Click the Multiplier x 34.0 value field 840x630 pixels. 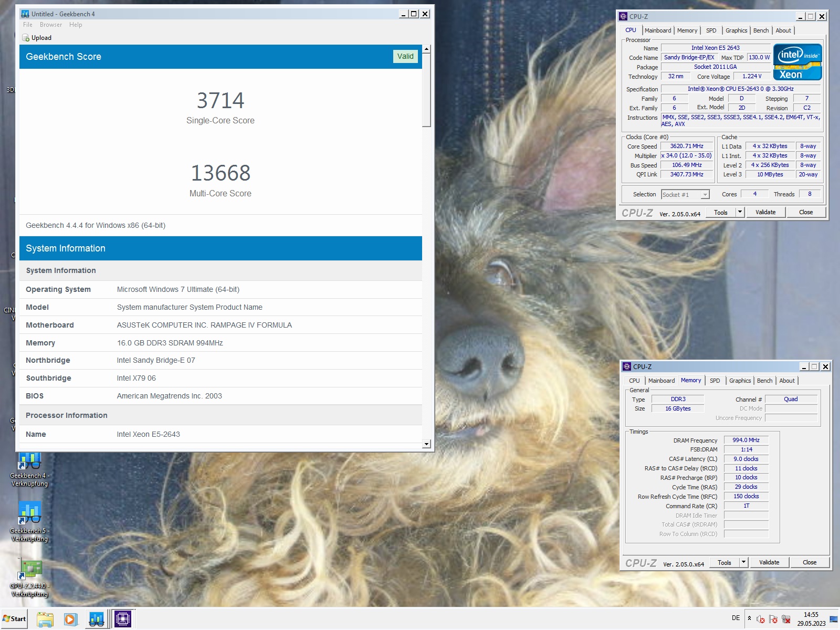point(687,155)
